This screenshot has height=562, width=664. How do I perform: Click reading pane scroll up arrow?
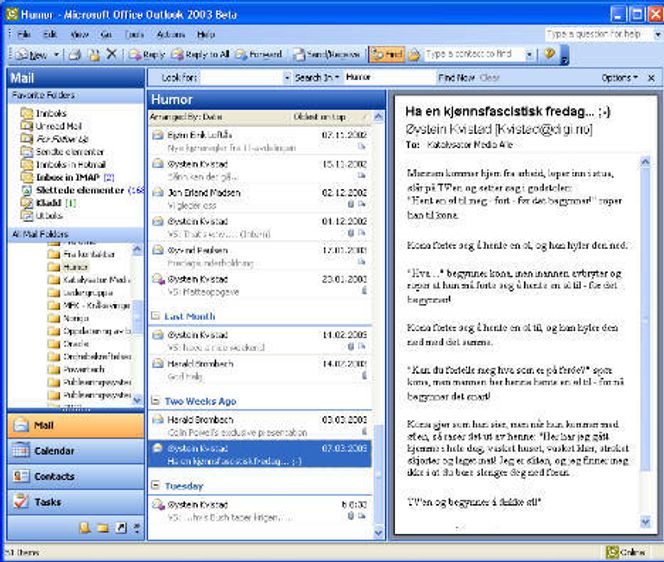coord(645,161)
